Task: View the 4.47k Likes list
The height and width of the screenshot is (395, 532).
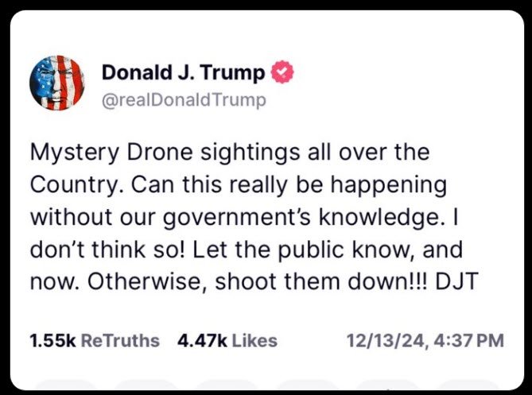Action: (227, 341)
